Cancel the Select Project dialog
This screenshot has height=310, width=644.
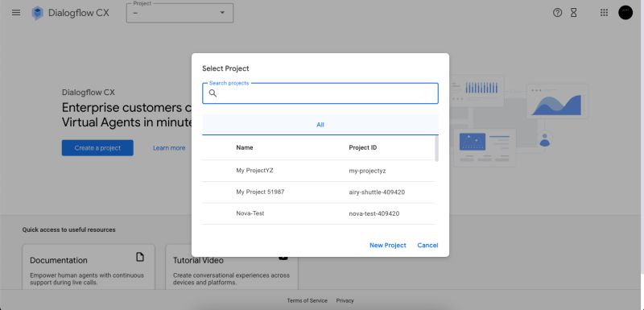[427, 245]
